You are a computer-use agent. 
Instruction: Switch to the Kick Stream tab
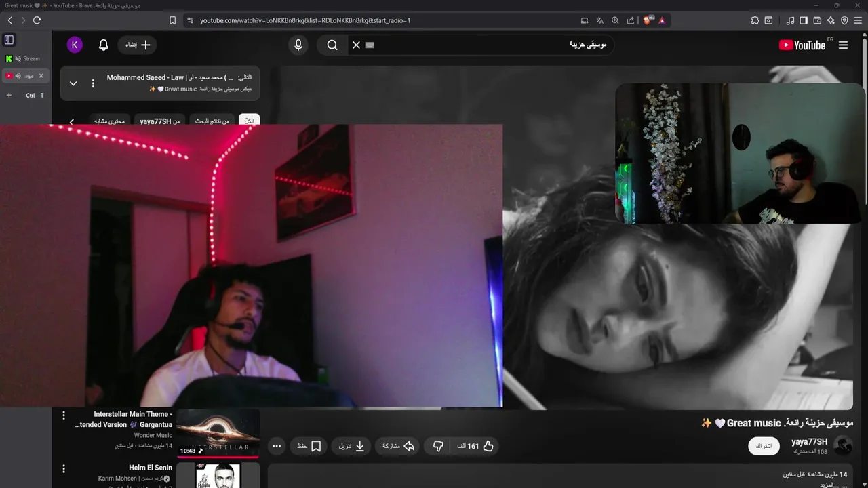point(25,58)
